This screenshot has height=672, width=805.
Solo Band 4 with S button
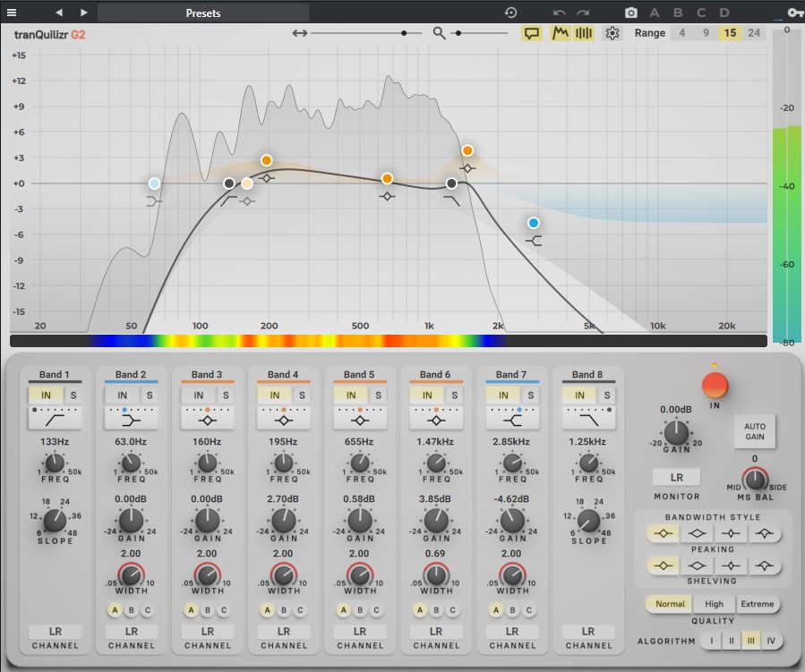point(302,396)
